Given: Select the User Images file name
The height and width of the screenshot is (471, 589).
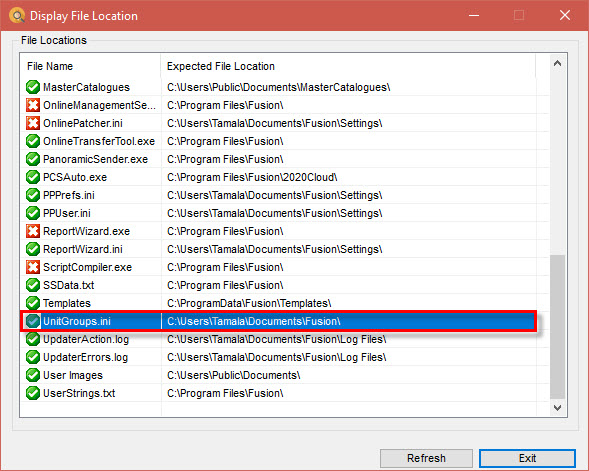Looking at the screenshot, I should click(73, 375).
